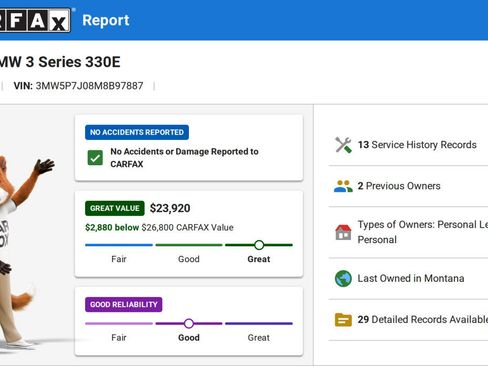Image resolution: width=488 pixels, height=366 pixels.
Task: Open 2 Previous Owners entry
Action: coord(399,186)
